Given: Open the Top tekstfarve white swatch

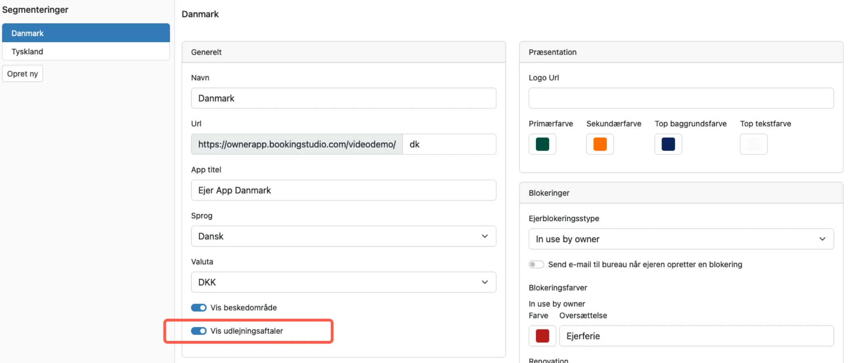Looking at the screenshot, I should coord(753,144).
